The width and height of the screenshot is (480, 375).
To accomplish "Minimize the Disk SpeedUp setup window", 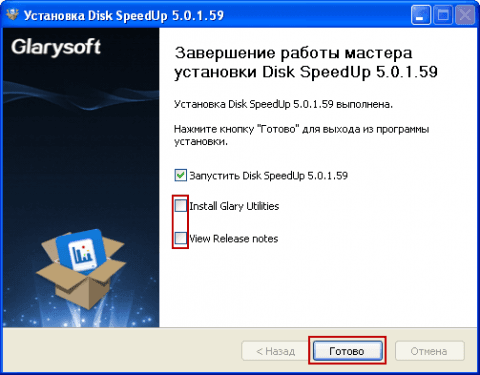I will (420, 15).
